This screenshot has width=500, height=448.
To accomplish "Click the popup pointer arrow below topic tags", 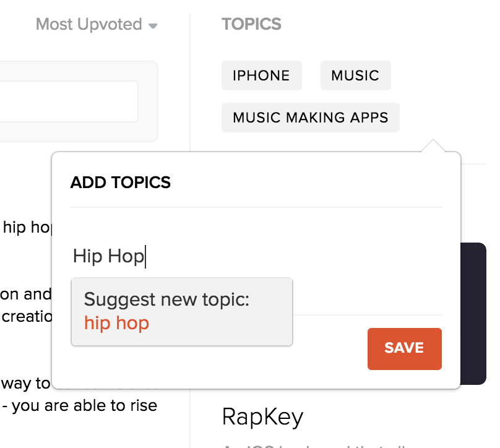I will (433, 145).
